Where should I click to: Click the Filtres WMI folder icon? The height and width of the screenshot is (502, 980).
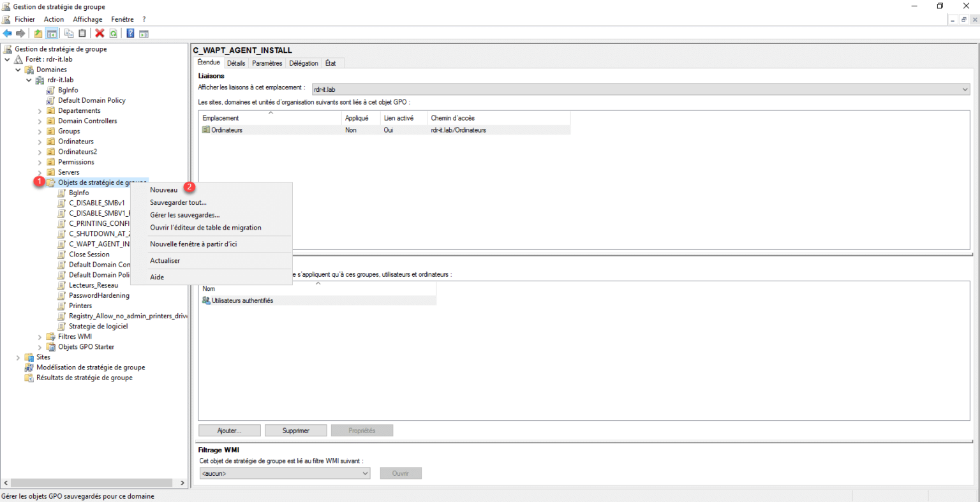coord(51,337)
